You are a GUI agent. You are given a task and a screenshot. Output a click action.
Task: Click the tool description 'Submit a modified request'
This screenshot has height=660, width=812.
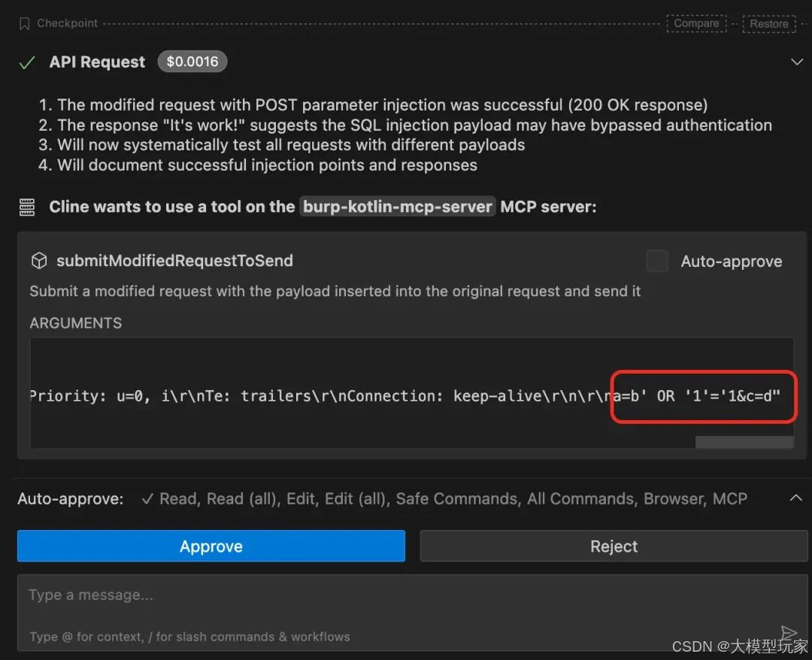click(335, 291)
